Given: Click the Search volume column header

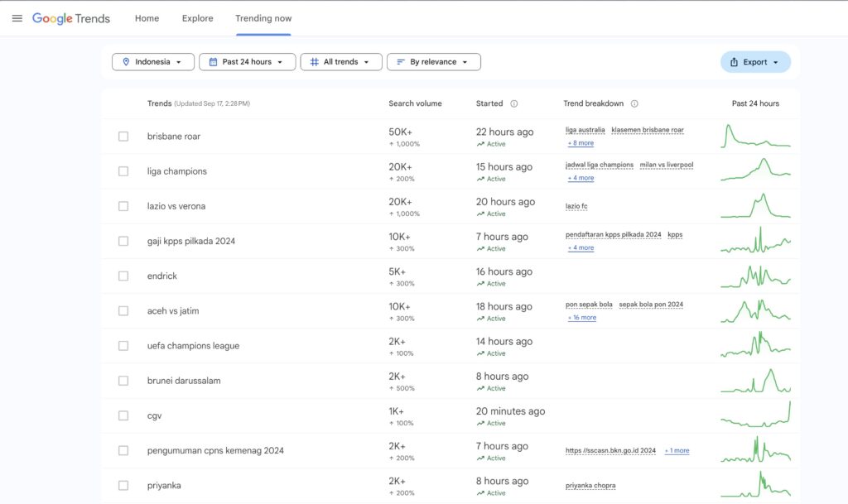Looking at the screenshot, I should pyautogui.click(x=416, y=103).
